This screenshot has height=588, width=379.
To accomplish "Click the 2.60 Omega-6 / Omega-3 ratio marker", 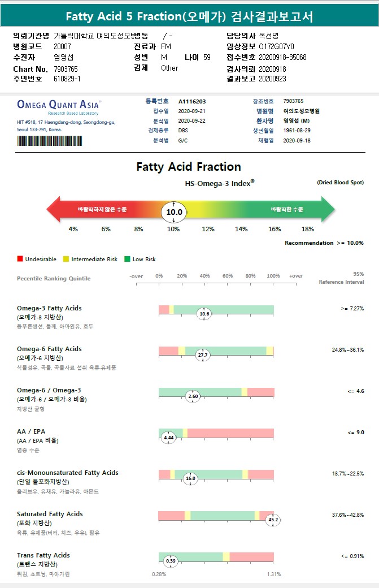I will click(x=193, y=396).
